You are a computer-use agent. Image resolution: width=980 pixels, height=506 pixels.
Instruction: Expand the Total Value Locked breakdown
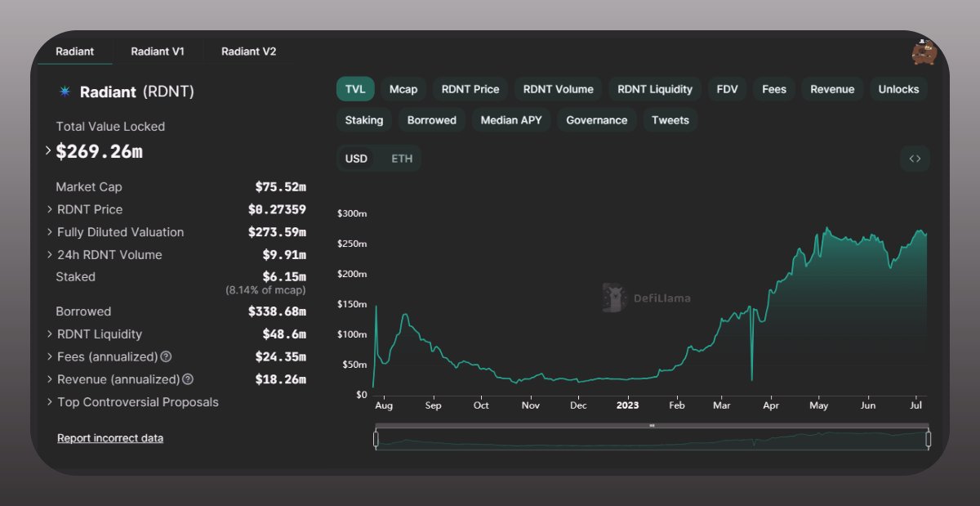pos(48,151)
